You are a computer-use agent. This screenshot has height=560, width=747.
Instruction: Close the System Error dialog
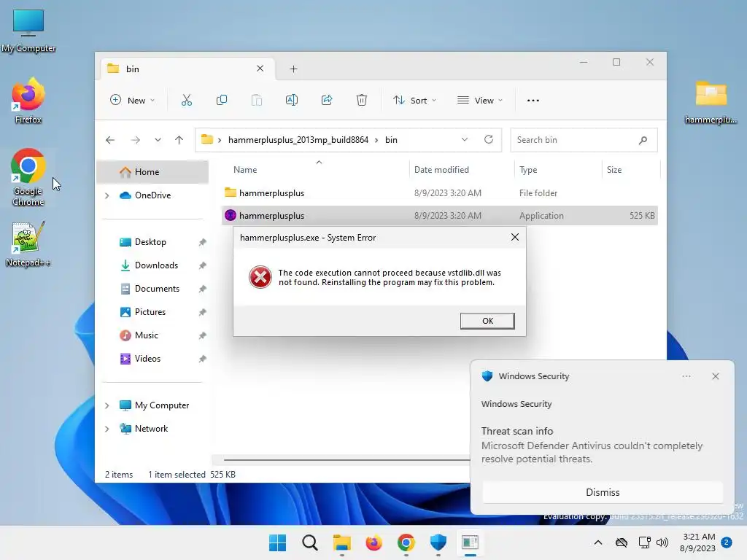(x=515, y=237)
